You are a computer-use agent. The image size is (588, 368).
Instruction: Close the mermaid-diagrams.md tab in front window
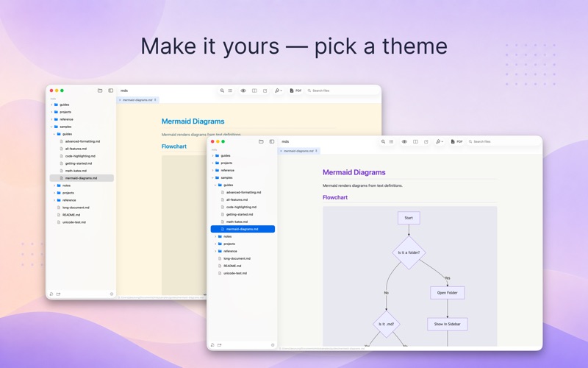tap(281, 151)
